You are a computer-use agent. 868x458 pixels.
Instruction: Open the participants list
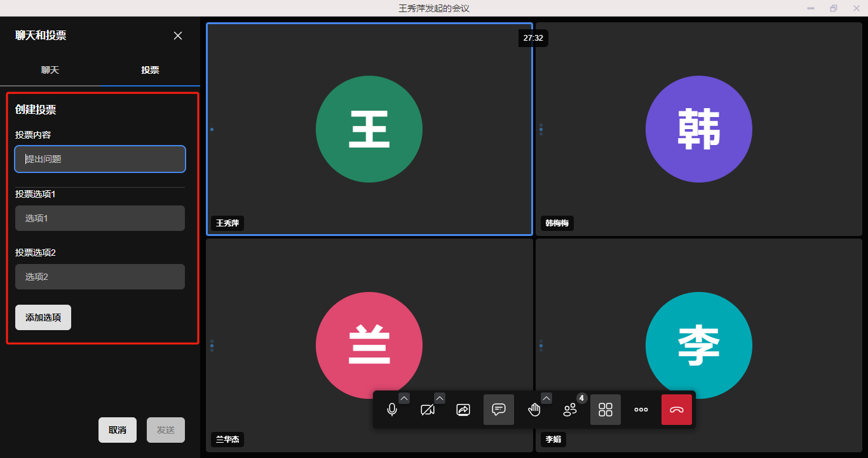(570, 410)
